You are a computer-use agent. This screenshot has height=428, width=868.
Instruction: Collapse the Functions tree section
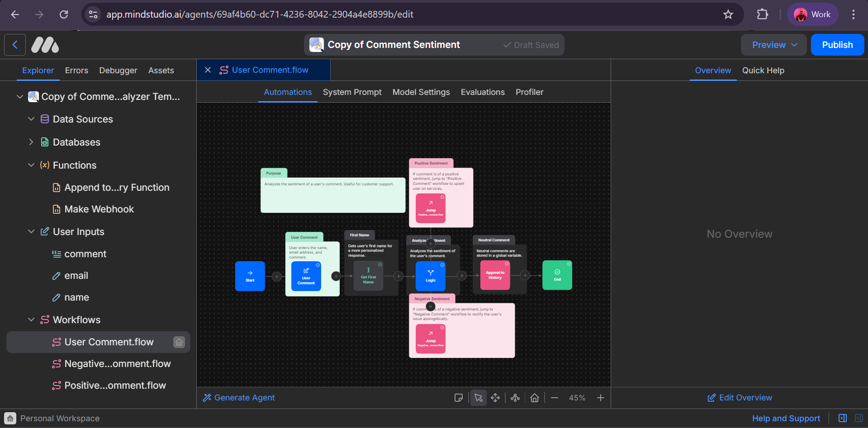point(31,165)
